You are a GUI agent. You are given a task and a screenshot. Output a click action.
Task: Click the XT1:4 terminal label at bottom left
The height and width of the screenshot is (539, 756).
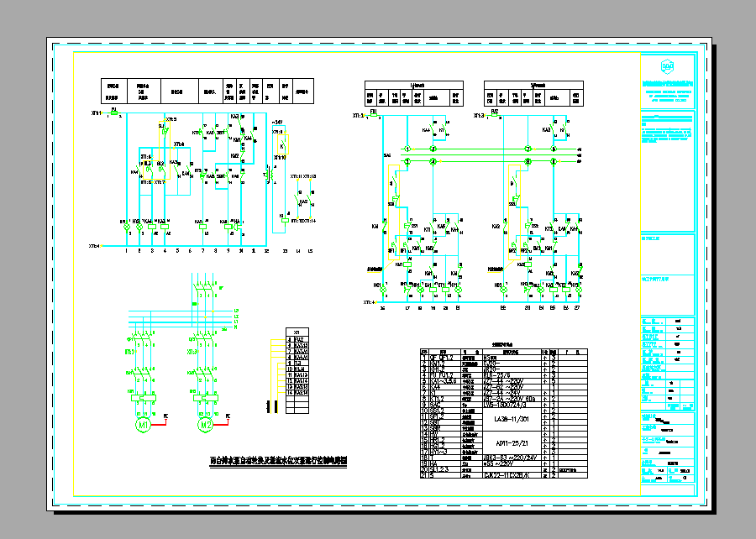pos(94,246)
